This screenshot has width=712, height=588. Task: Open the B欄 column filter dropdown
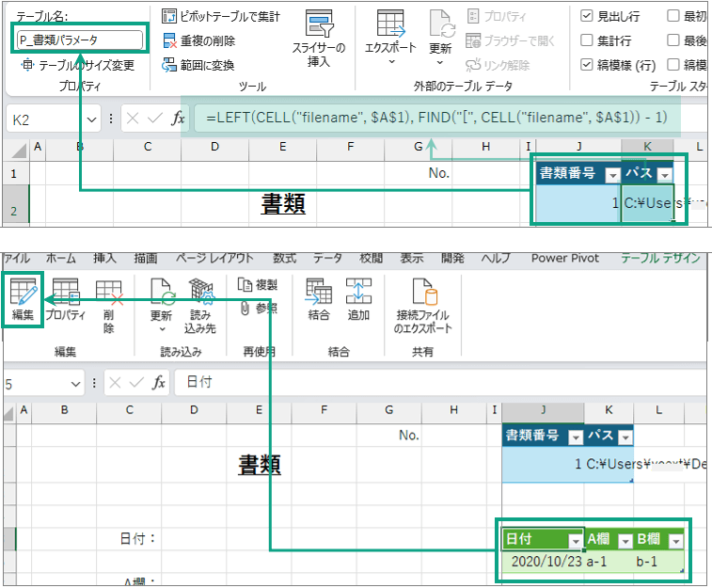point(676,541)
